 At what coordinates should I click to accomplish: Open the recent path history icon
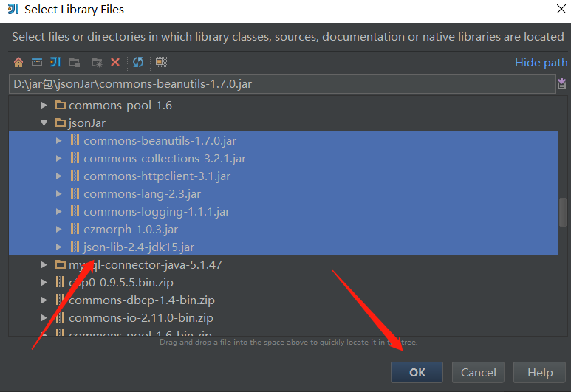[x=561, y=84]
